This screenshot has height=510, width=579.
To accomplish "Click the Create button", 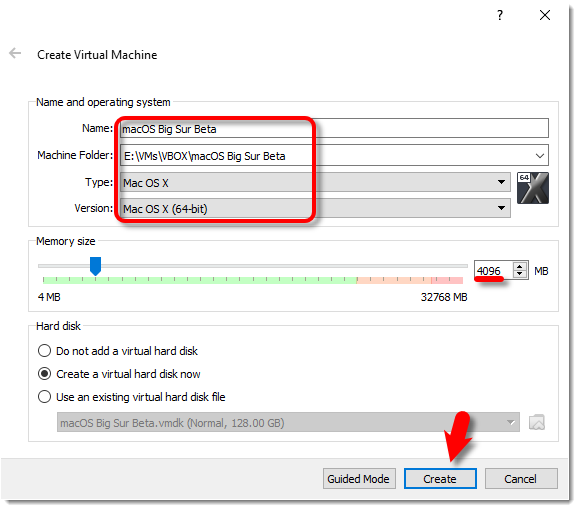I will click(440, 479).
